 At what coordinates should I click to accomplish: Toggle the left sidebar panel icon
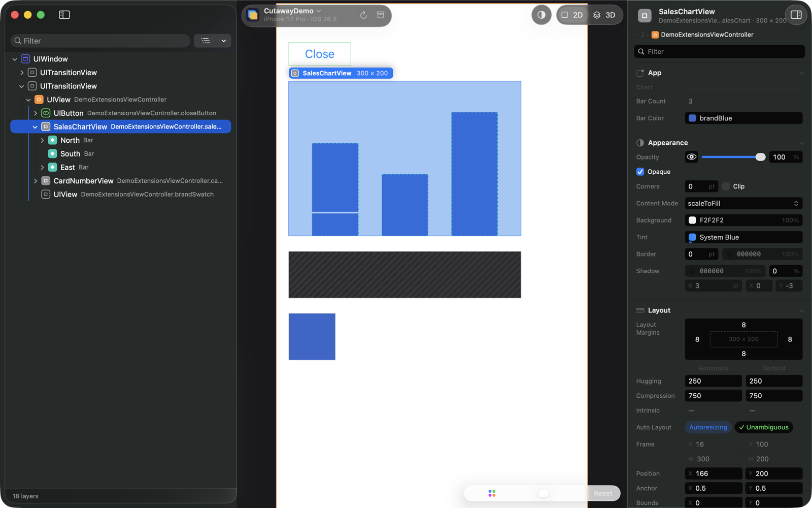pyautogui.click(x=64, y=15)
